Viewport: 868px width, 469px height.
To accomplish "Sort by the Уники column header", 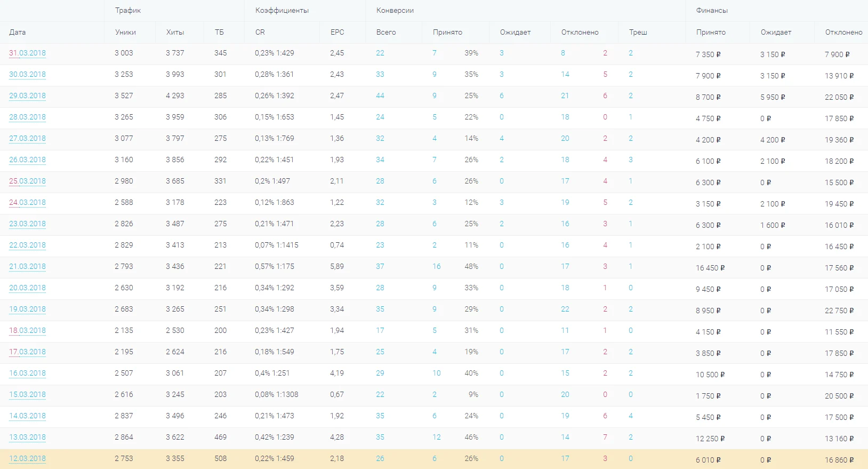I will [x=125, y=33].
